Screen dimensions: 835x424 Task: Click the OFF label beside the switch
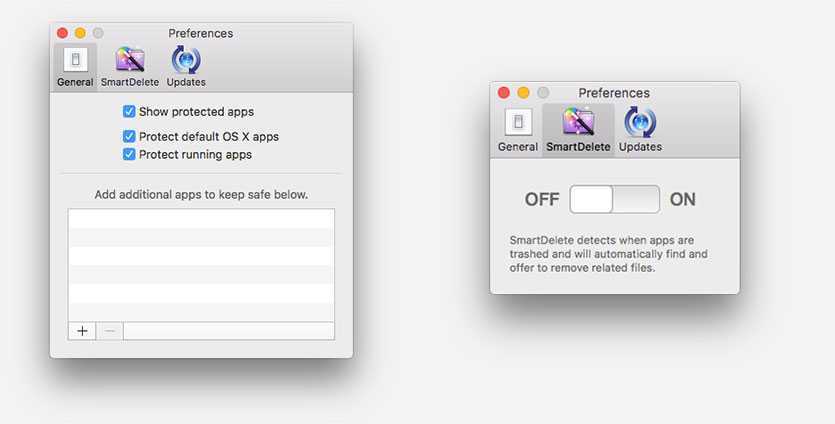[542, 199]
